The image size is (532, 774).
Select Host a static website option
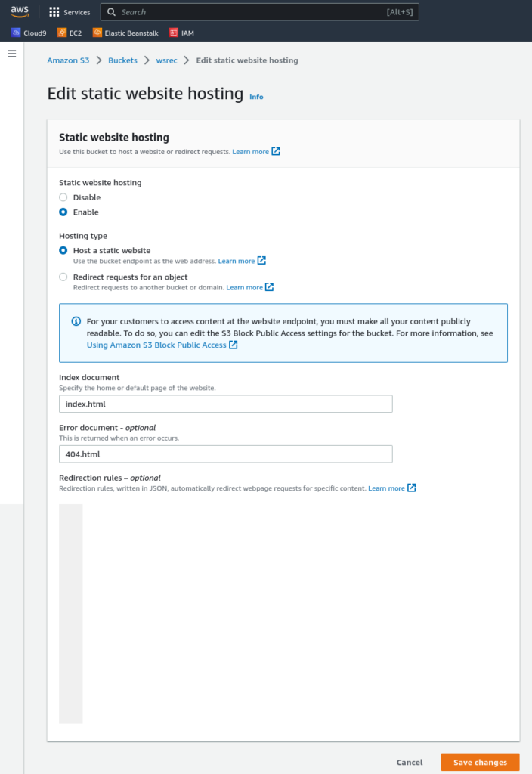point(63,250)
